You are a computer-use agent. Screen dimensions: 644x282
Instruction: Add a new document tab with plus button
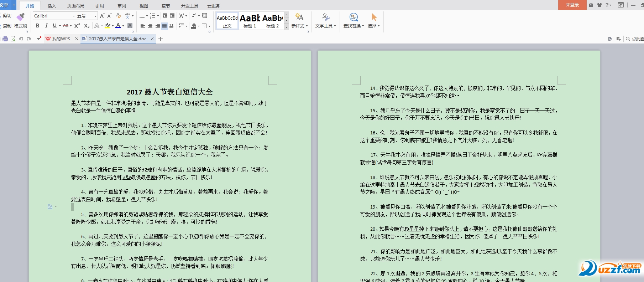coord(161,39)
